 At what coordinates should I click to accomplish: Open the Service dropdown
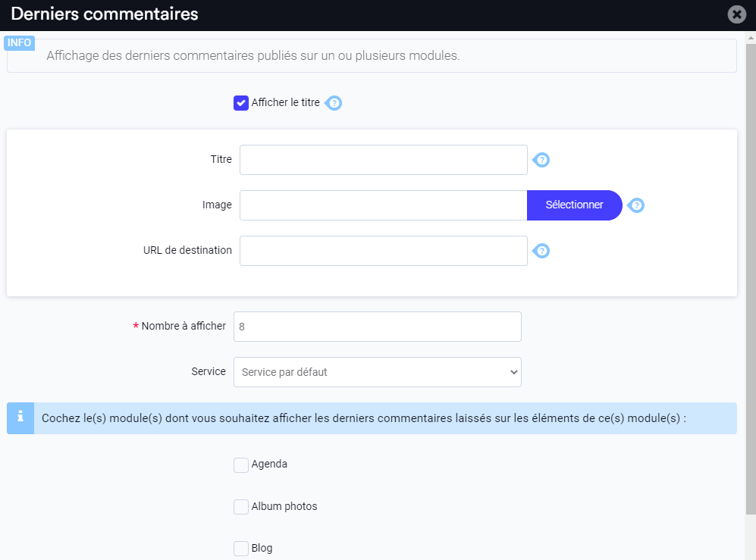click(x=378, y=372)
